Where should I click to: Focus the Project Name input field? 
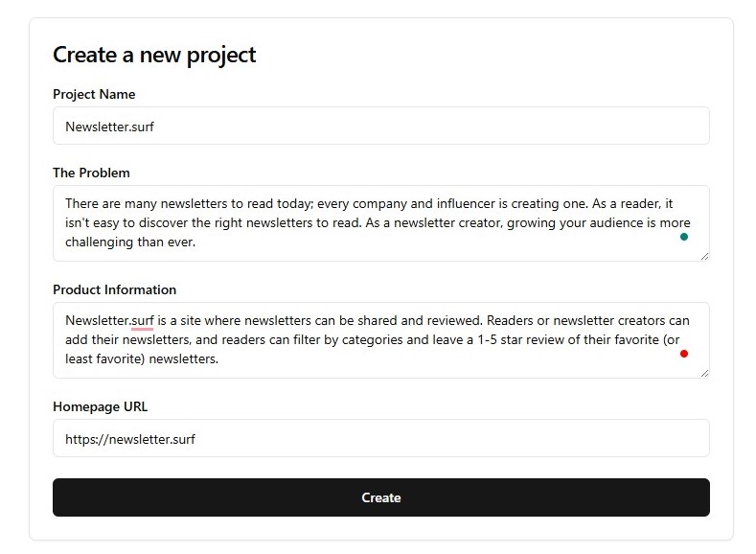coord(380,126)
